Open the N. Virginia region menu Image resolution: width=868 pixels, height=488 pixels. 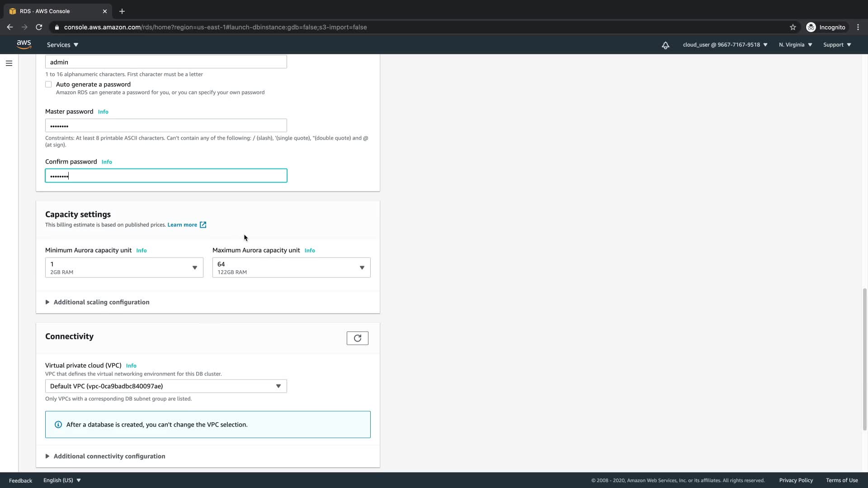tap(795, 45)
